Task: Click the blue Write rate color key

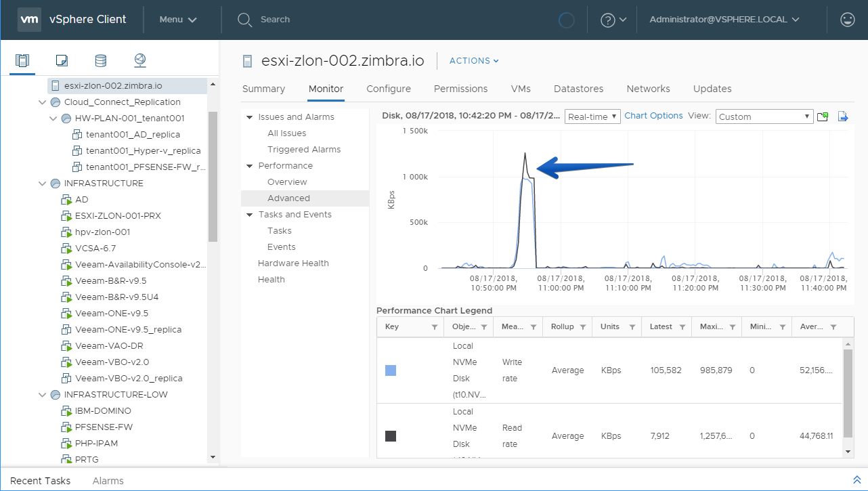Action: [x=391, y=370]
